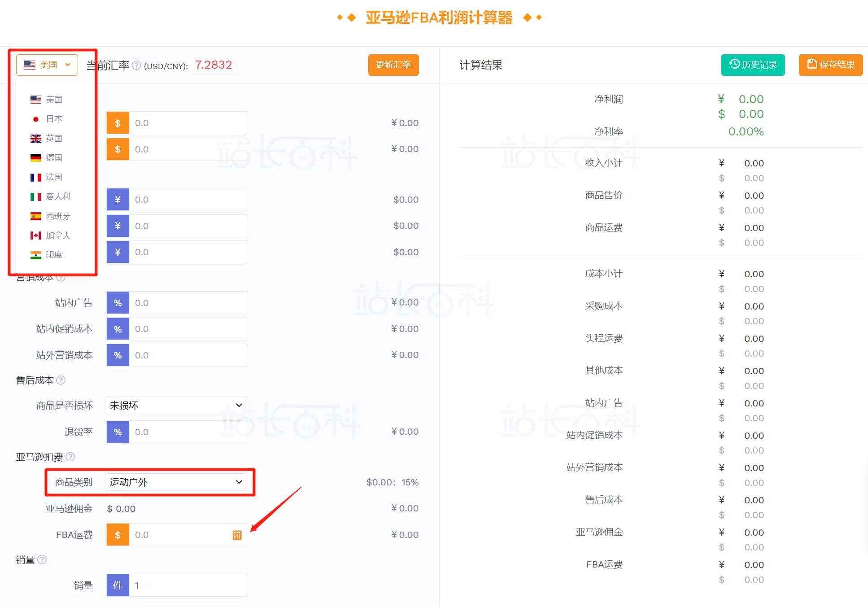Click the calculator icon inside the FBA运费 field
868x607 pixels.
(x=237, y=534)
